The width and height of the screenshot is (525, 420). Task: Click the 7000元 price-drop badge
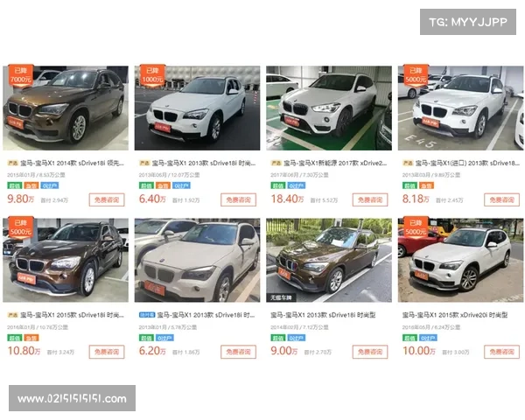pyautogui.click(x=21, y=75)
